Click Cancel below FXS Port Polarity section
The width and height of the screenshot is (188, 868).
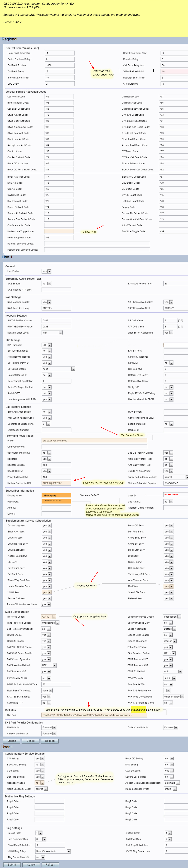(31, 741)
